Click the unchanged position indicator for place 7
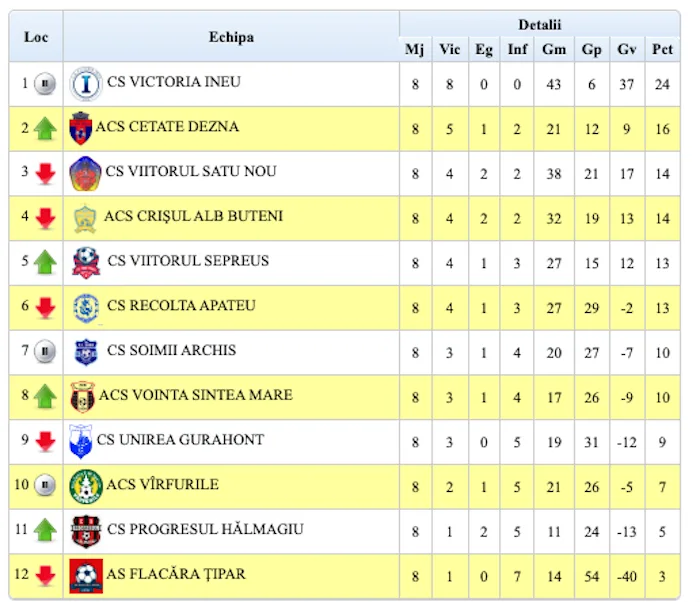 click(x=44, y=351)
